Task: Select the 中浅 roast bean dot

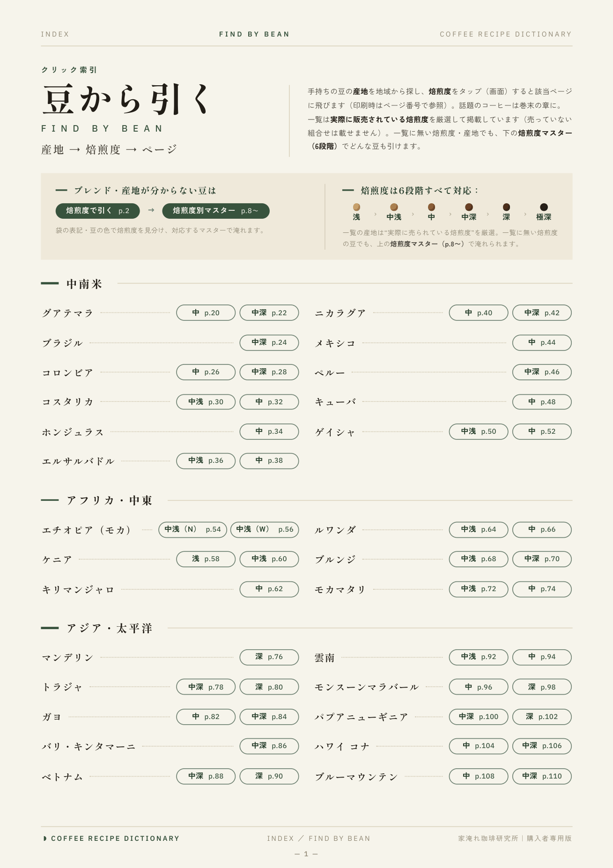Action: (x=394, y=207)
